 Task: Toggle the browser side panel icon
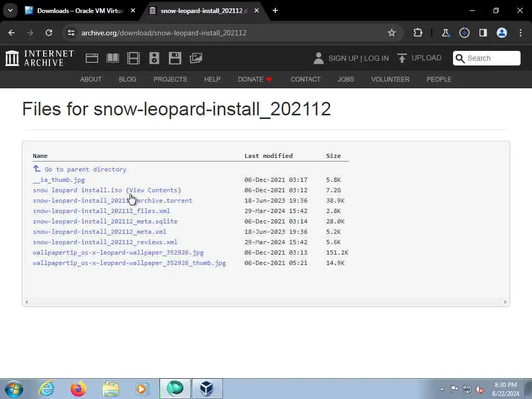pos(483,33)
